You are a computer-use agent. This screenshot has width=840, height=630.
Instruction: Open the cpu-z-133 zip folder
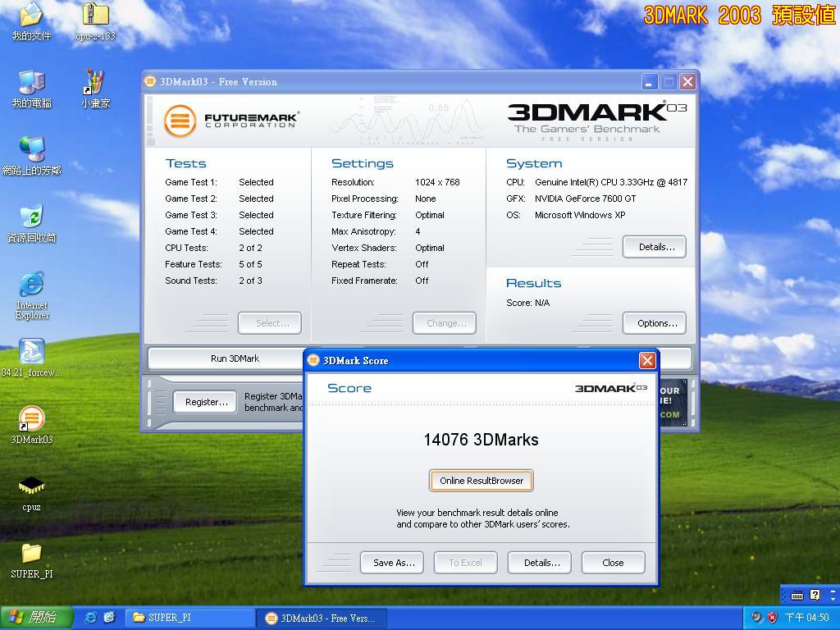tap(95, 16)
